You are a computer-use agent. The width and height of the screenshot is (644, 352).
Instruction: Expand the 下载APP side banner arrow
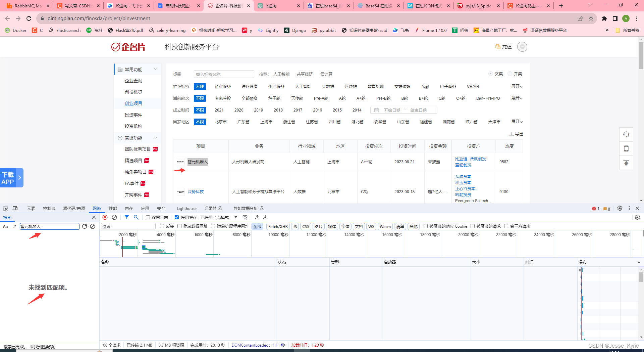click(x=19, y=178)
